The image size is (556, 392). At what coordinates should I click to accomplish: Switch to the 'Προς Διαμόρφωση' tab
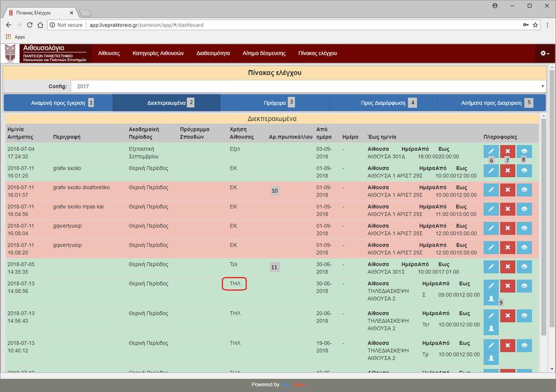pos(383,103)
